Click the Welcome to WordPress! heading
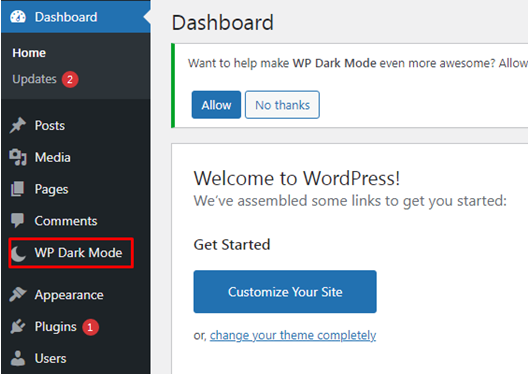This screenshot has width=528, height=375. click(297, 178)
